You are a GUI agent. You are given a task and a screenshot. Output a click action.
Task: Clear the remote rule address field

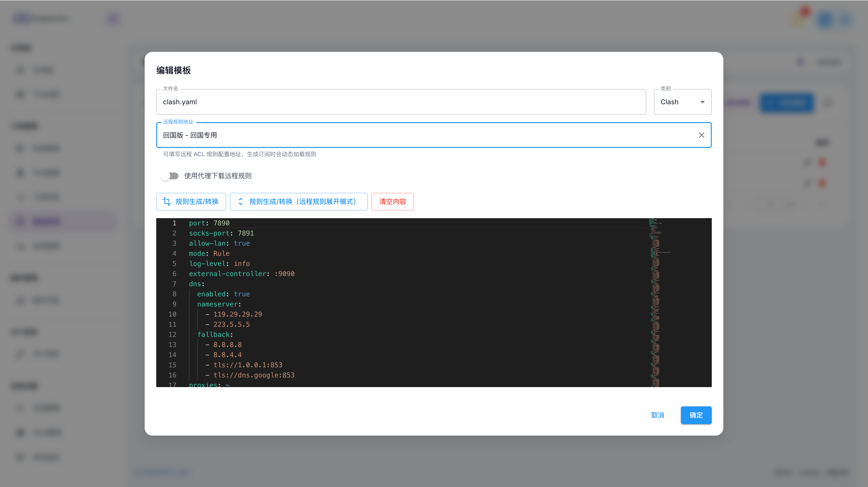click(701, 135)
